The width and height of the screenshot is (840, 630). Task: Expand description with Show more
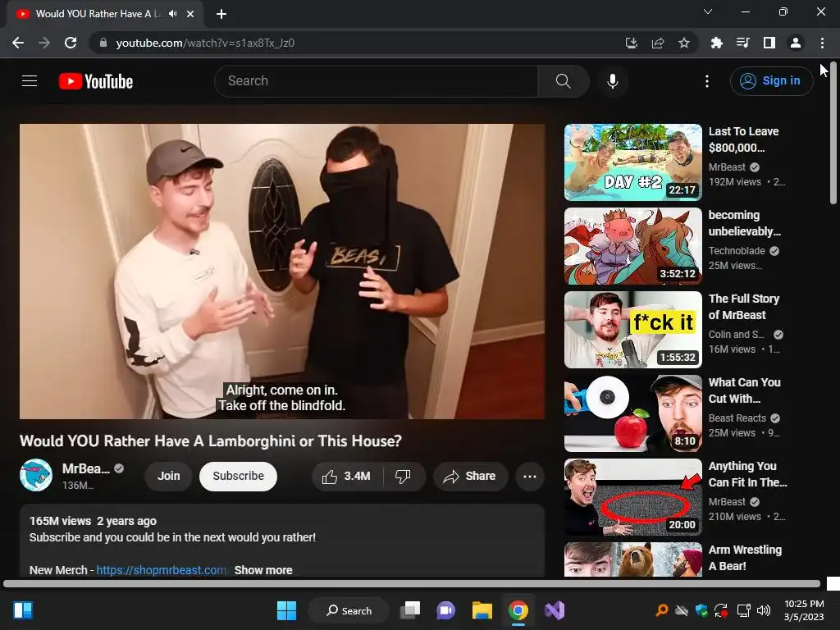coord(263,570)
